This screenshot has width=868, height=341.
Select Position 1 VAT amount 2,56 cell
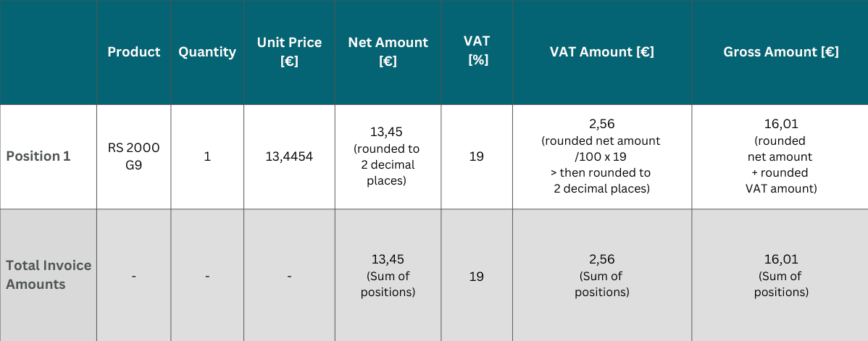601,156
